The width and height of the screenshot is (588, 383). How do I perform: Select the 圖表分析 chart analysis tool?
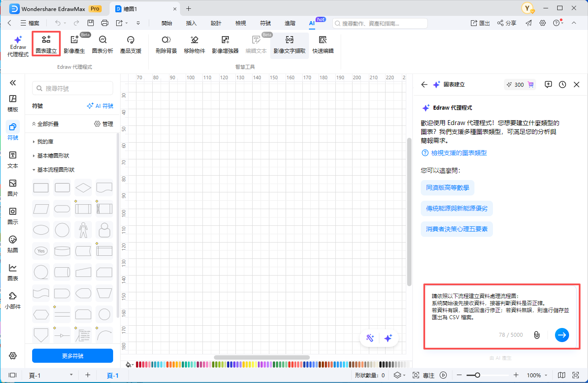pos(102,44)
